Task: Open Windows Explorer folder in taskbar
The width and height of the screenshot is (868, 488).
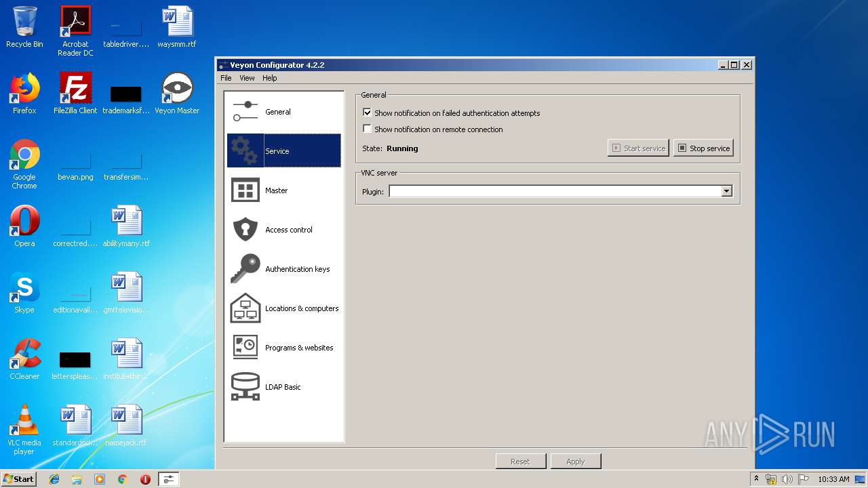Action: (x=77, y=479)
